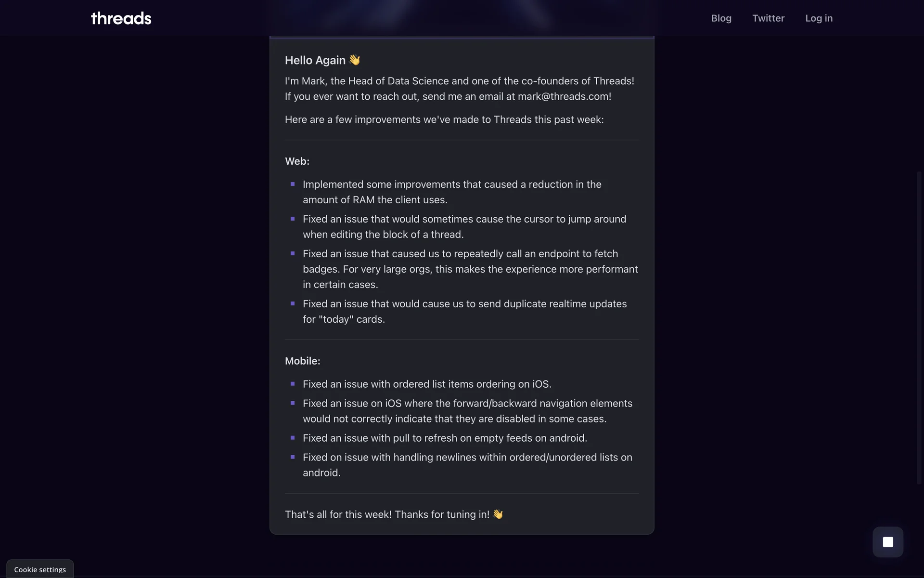924x578 pixels.
Task: Click the mark@threads.com email address
Action: (564, 96)
